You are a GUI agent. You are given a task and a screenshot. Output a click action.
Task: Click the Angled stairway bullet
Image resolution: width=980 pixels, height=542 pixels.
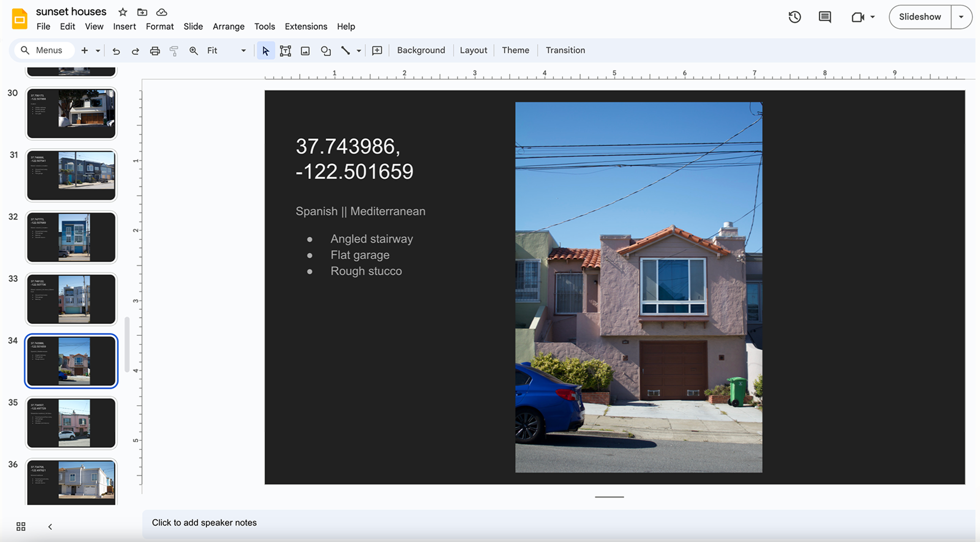click(x=372, y=239)
